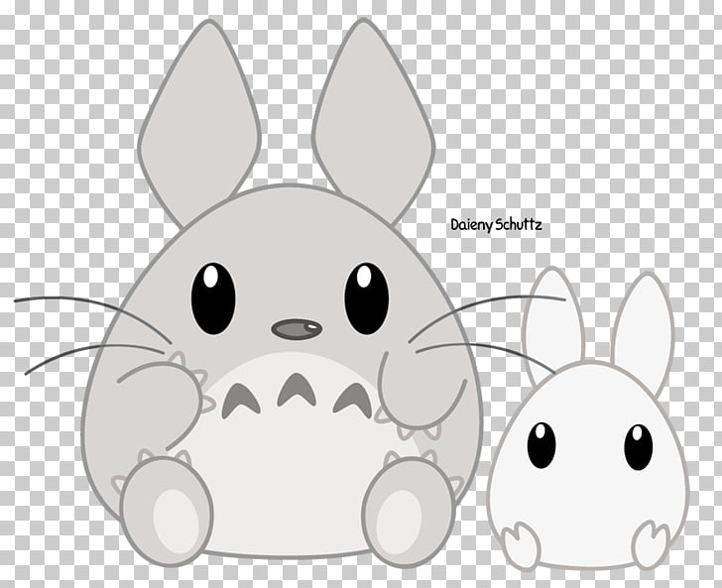Click the 'Daieny Schuttz' text
The image size is (722, 588).
tap(496, 225)
